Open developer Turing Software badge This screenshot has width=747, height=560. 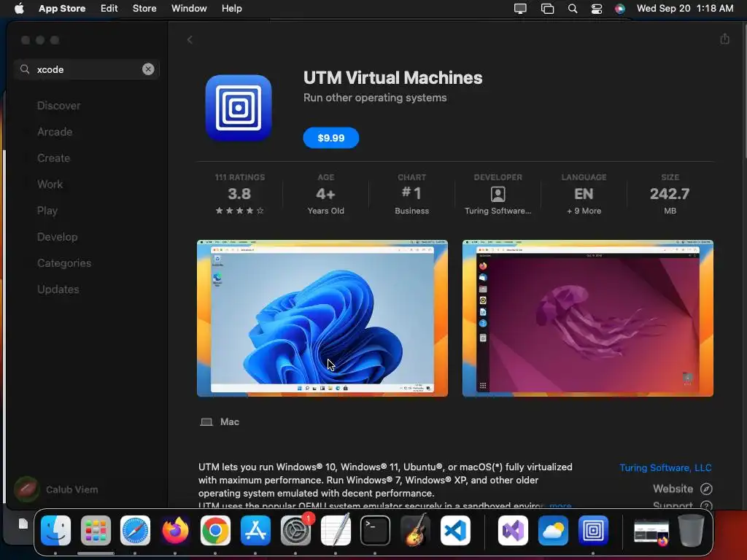click(498, 194)
